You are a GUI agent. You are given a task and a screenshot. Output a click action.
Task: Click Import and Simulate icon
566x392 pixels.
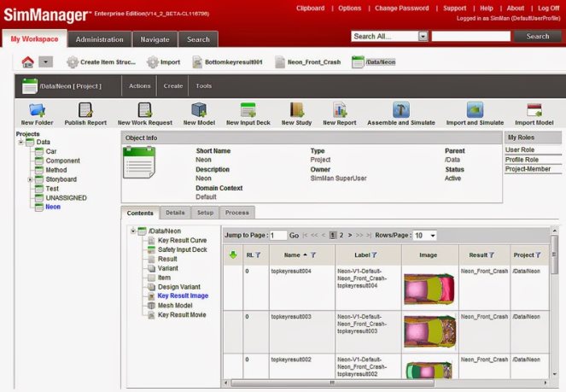click(x=475, y=110)
